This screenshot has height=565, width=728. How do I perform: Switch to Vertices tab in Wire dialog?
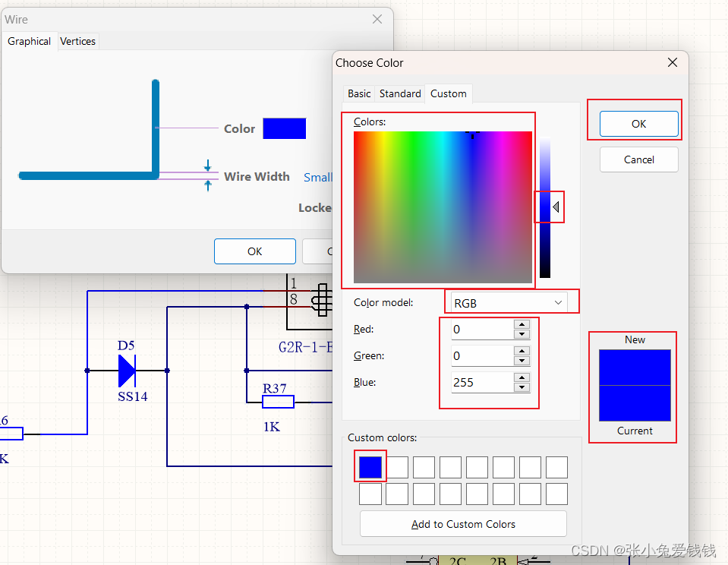coord(78,41)
